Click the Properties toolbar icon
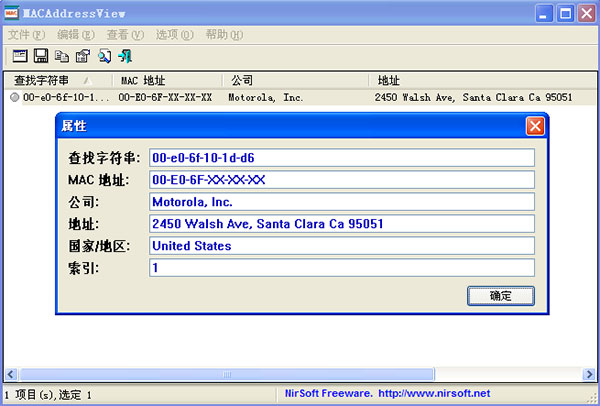 (x=83, y=56)
